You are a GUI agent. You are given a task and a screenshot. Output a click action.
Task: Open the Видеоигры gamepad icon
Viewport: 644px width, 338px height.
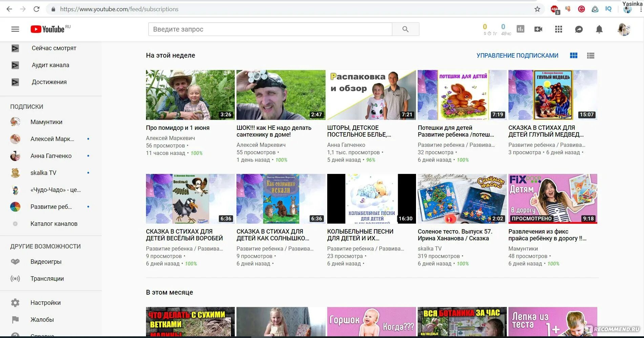pyautogui.click(x=15, y=262)
